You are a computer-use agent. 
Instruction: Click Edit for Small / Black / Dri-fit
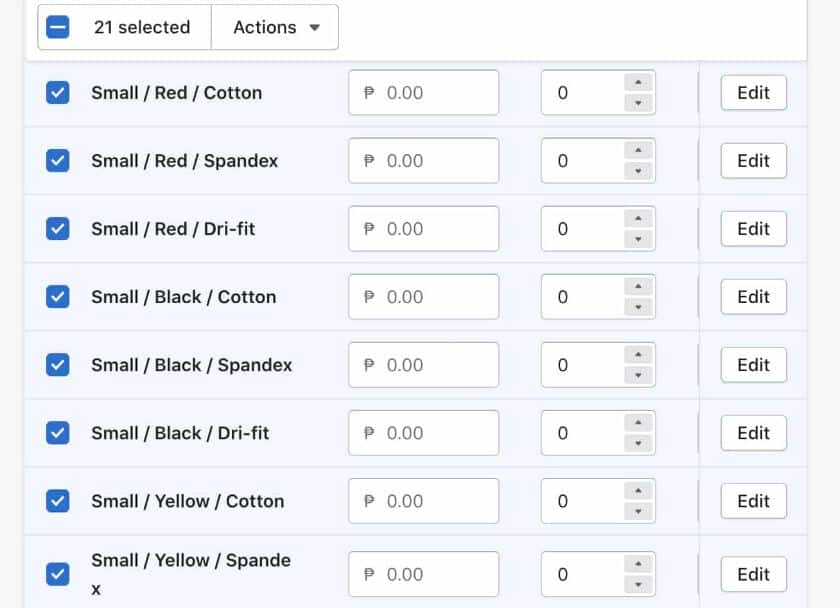753,433
